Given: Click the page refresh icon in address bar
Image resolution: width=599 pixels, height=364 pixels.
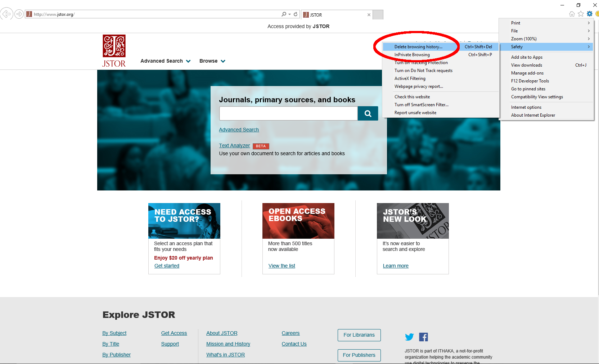Looking at the screenshot, I should (296, 14).
